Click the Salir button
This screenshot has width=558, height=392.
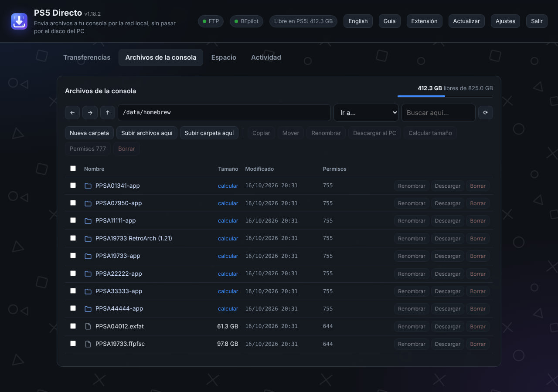537,21
